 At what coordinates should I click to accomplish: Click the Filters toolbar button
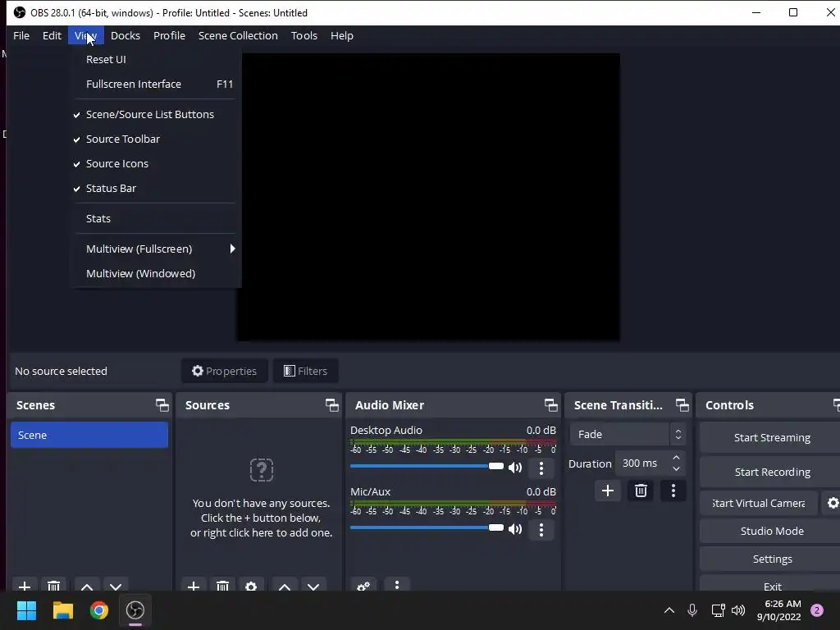[305, 371]
